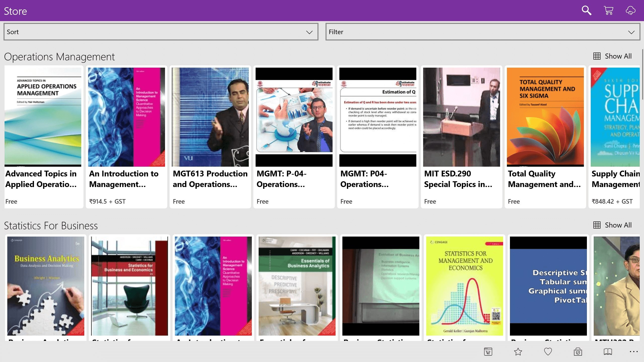Screen dimensions: 644x362
Task: Click the Filter dropdown chevron arrow
Action: tap(631, 32)
